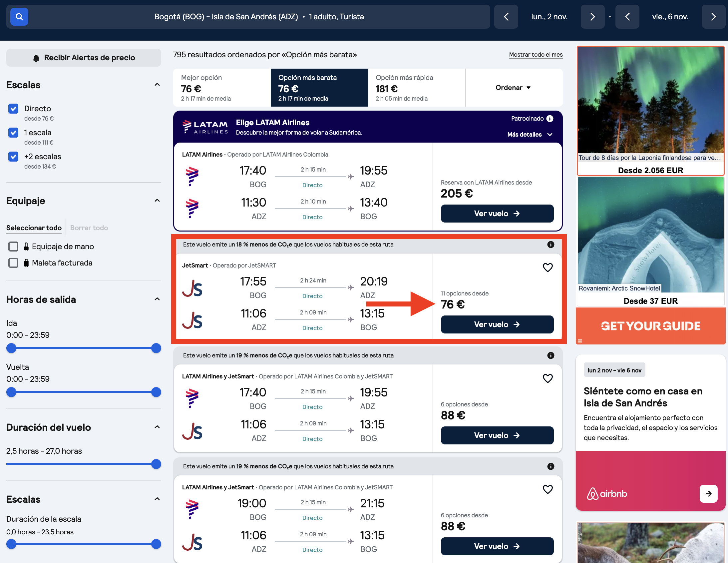Check Equipaje de mano option

pos(13,247)
